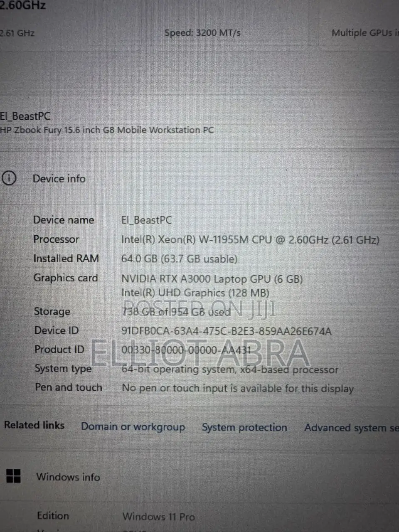Screen dimensions: 399x532
Task: Click the 'Graphics card' label
Action: point(66,278)
